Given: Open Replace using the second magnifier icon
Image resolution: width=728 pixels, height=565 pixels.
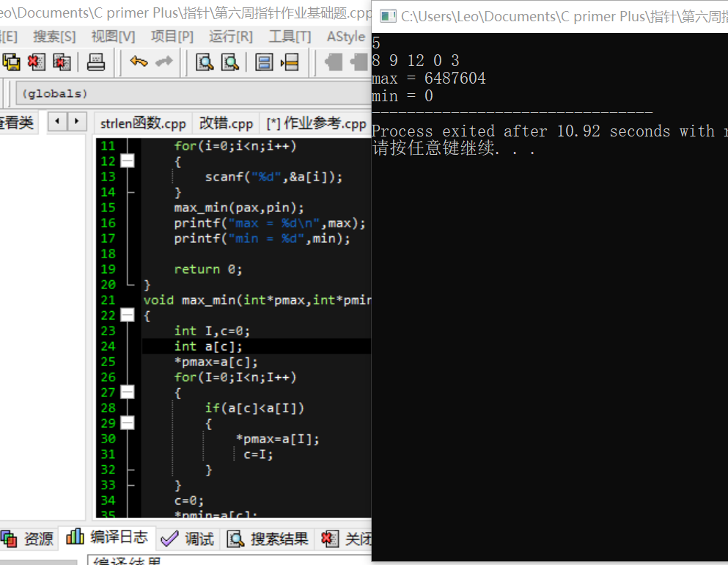Looking at the screenshot, I should [229, 62].
